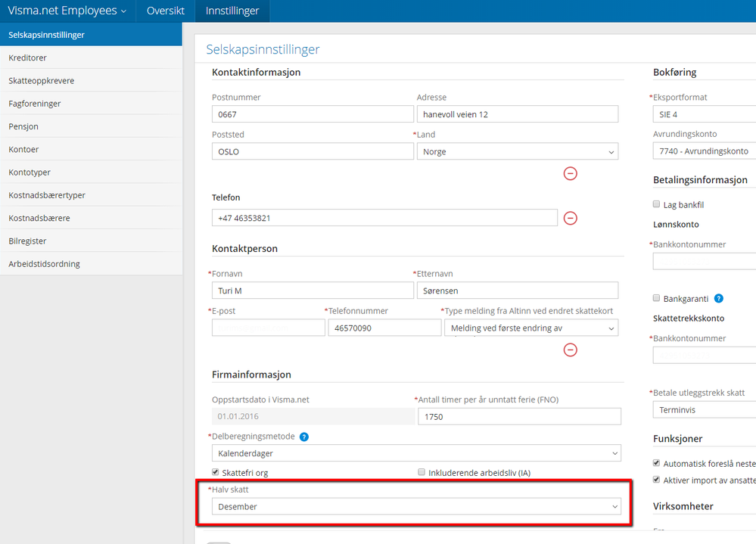Image resolution: width=756 pixels, height=544 pixels.
Task: Open the Halv skatt dropdown
Action: click(x=415, y=505)
